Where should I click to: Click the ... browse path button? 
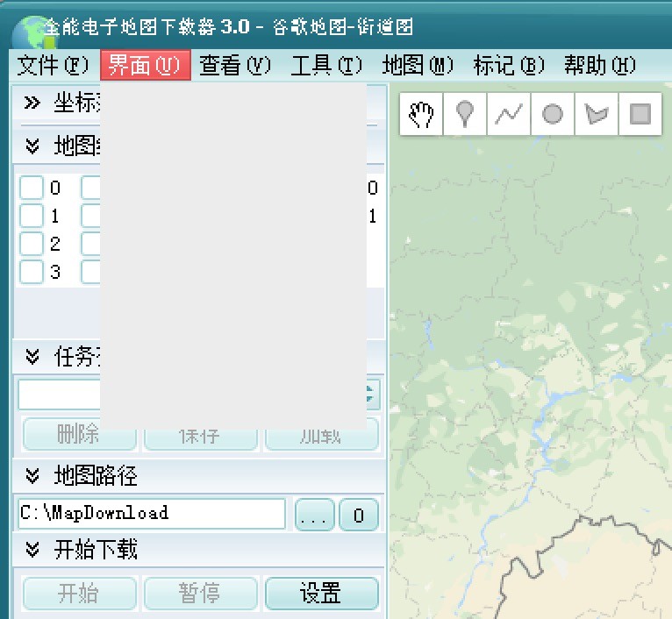coord(315,515)
